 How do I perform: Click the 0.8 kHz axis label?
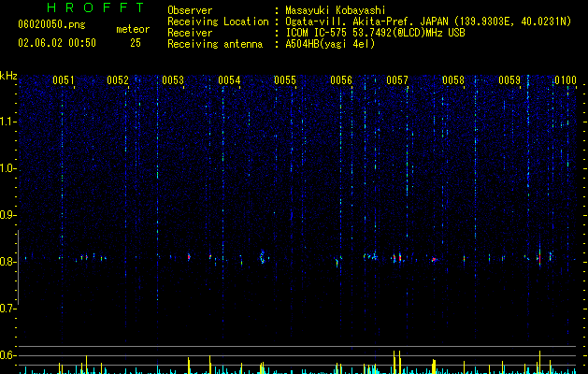7,262
